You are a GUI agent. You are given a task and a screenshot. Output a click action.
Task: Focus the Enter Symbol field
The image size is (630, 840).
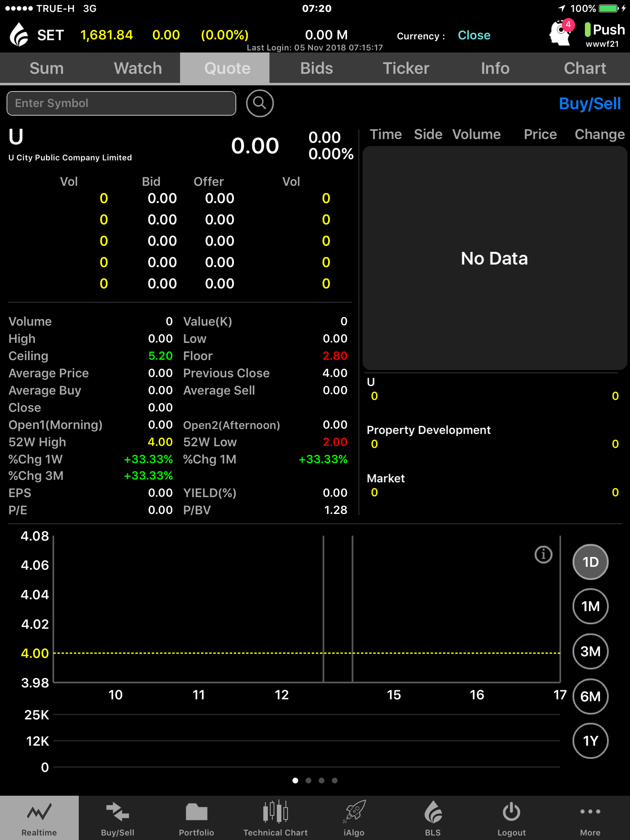[x=121, y=103]
